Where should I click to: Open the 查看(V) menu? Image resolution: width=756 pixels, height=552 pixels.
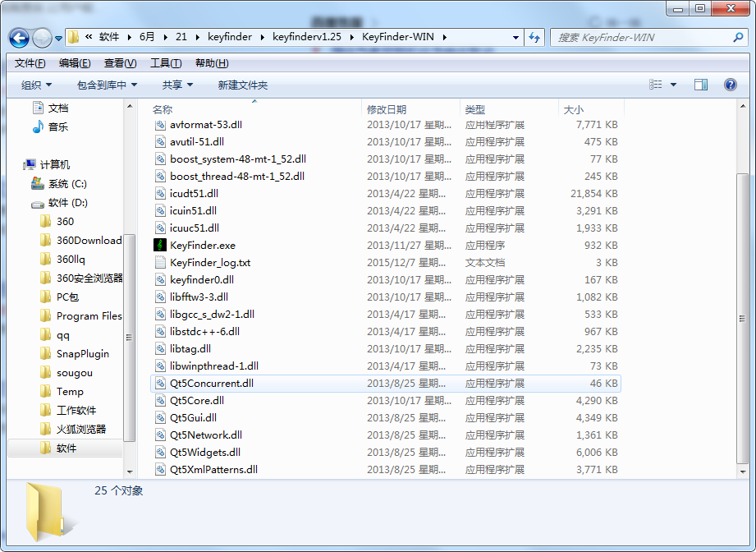(x=120, y=63)
